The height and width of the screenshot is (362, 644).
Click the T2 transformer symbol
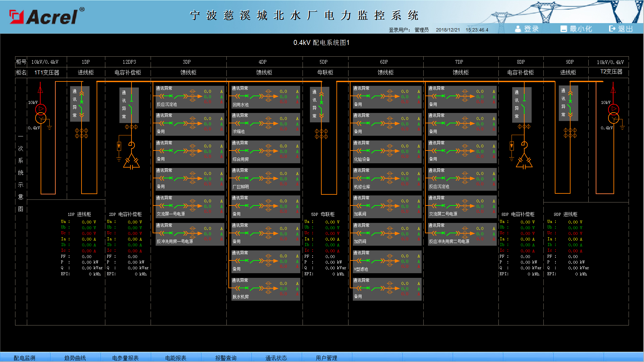tap(613, 114)
